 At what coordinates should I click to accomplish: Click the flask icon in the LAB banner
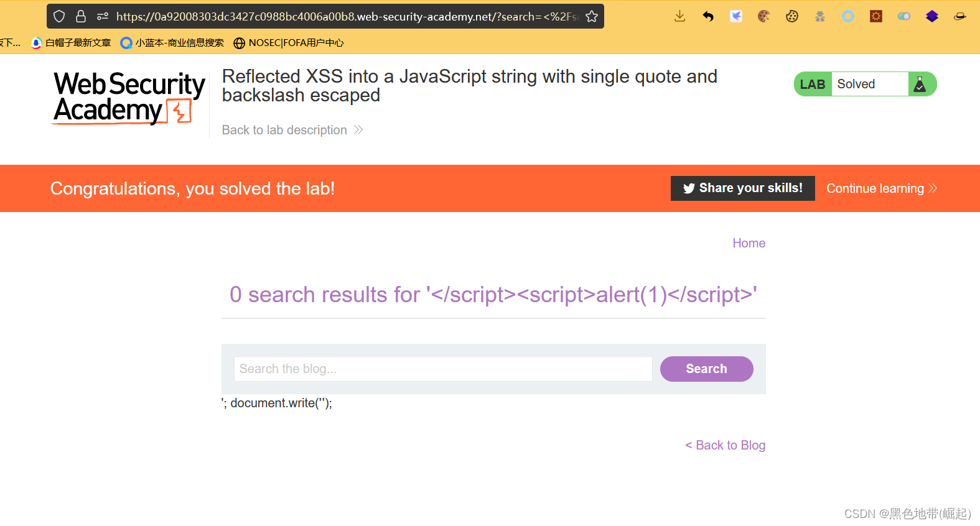tap(921, 84)
